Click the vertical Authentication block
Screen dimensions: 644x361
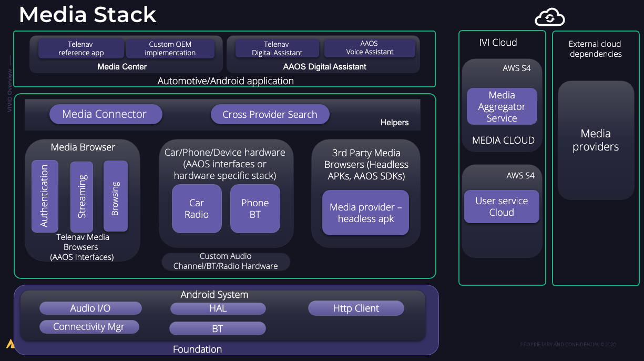tap(45, 196)
